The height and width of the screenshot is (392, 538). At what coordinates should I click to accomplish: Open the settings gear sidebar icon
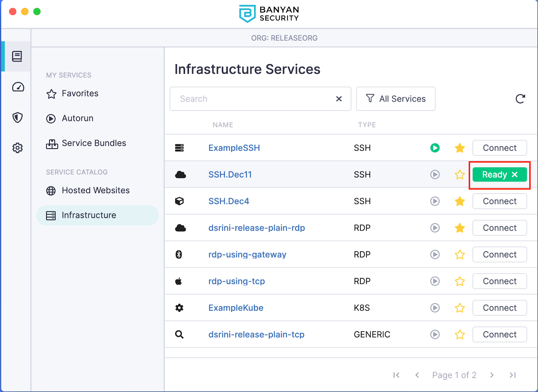coord(17,148)
